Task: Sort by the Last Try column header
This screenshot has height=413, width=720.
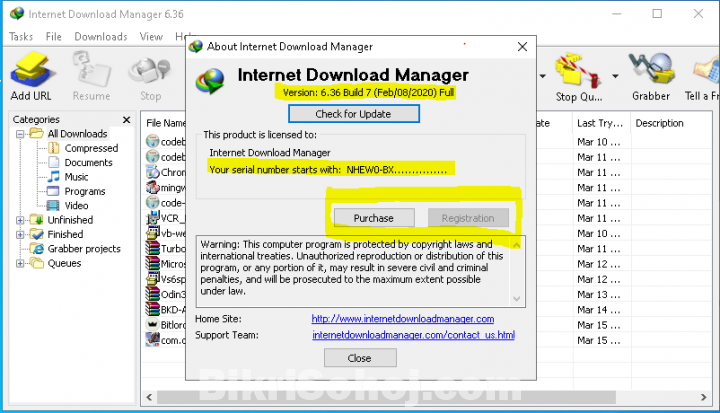Action: (x=600, y=123)
